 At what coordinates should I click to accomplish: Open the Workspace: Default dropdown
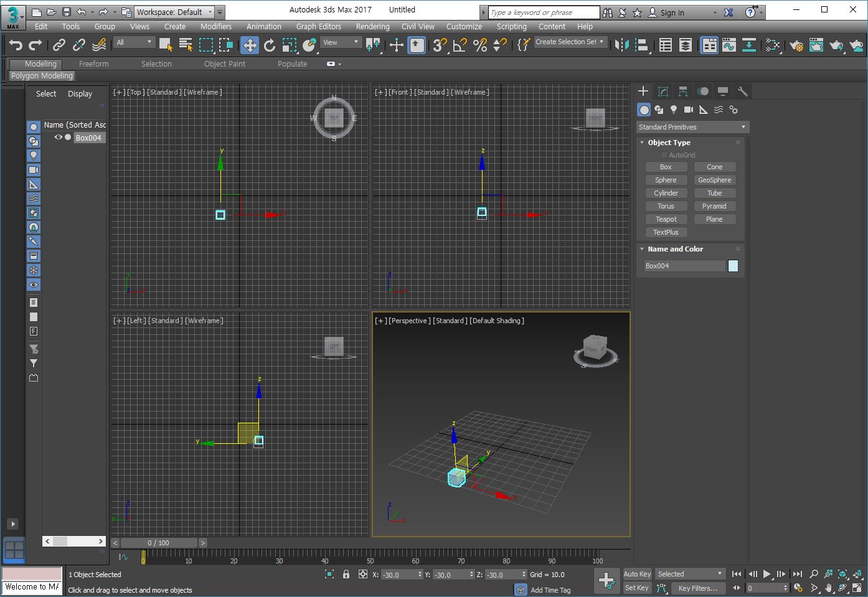click(x=175, y=12)
